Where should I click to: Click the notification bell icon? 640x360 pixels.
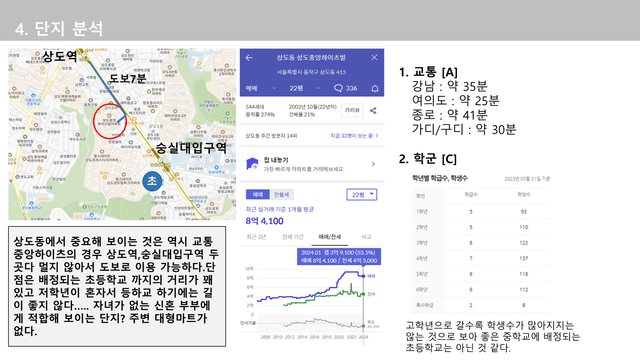click(375, 88)
